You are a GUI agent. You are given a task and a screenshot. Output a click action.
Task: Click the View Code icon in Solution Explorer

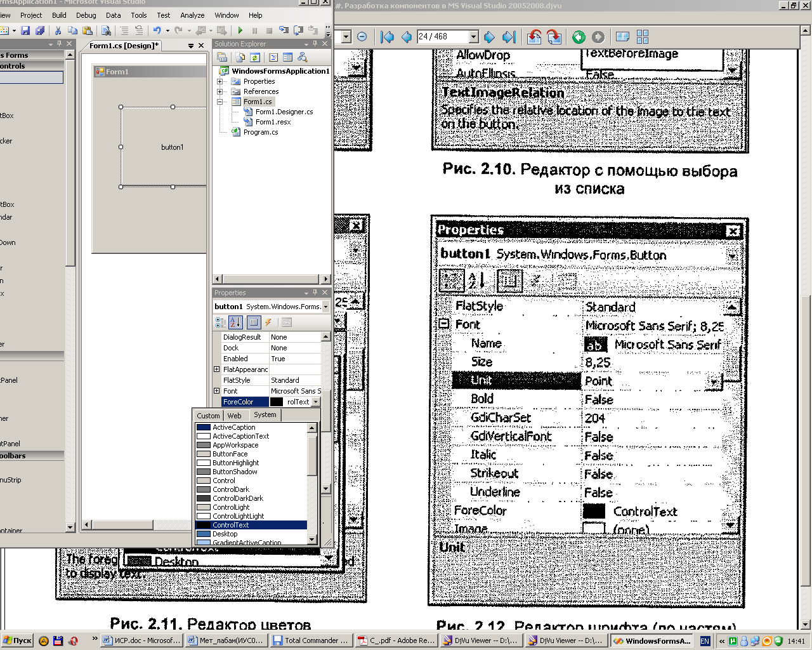point(273,57)
